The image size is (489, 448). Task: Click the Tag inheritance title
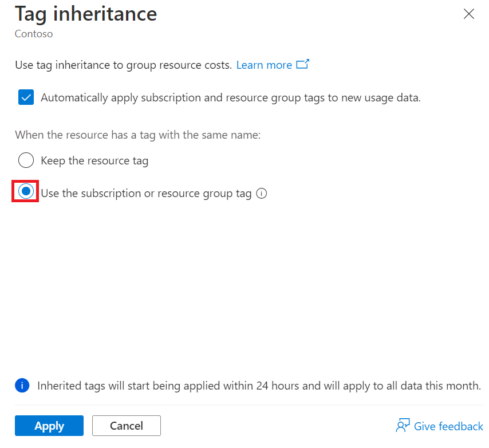(x=85, y=14)
